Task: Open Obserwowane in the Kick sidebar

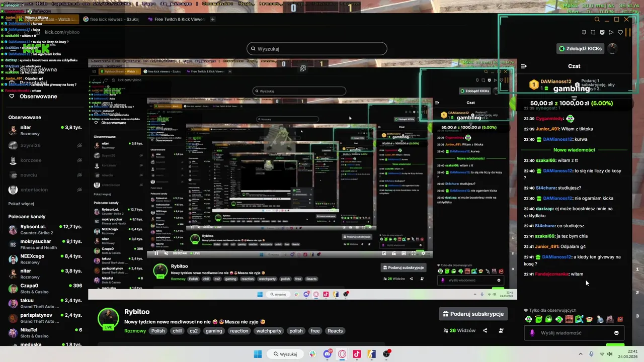Action: click(x=33, y=96)
